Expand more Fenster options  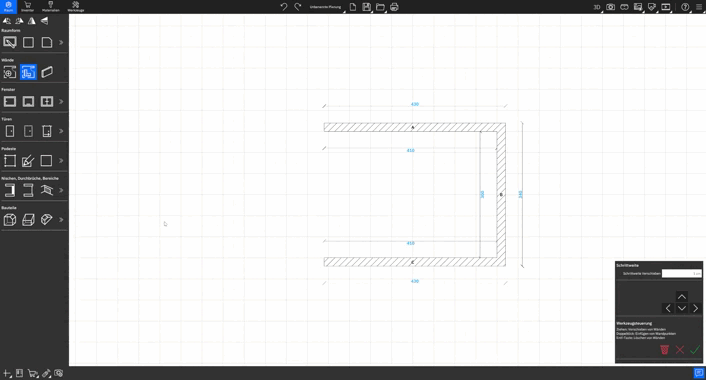(x=61, y=101)
